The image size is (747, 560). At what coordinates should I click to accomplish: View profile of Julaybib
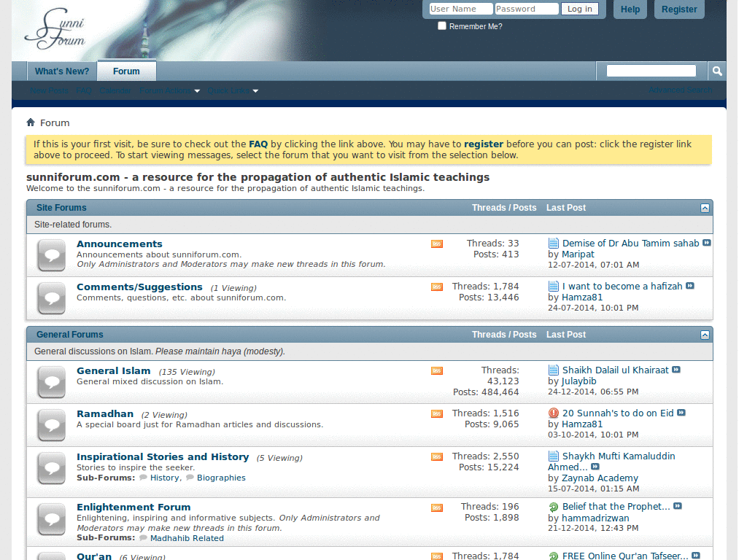click(578, 381)
